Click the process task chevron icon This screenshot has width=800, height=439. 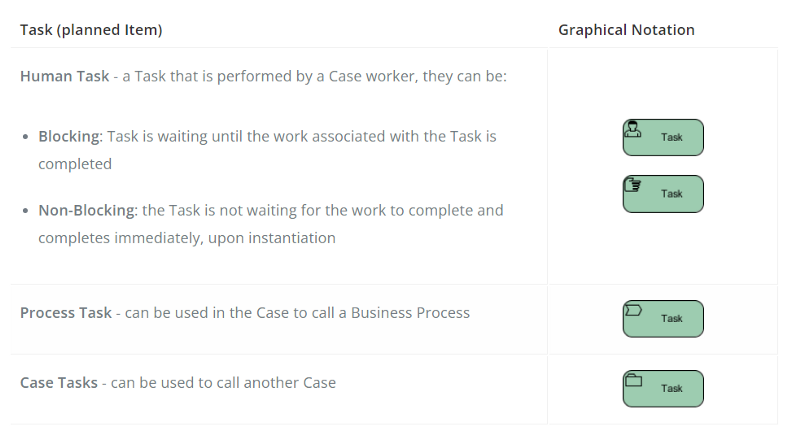point(632,310)
